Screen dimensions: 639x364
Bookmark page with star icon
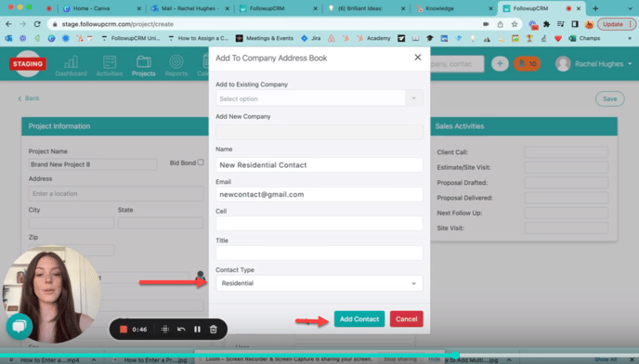pyautogui.click(x=515, y=24)
